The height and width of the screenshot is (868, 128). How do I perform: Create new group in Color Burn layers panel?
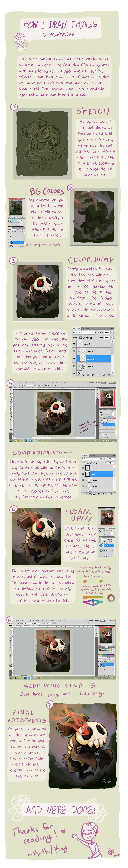point(103,494)
